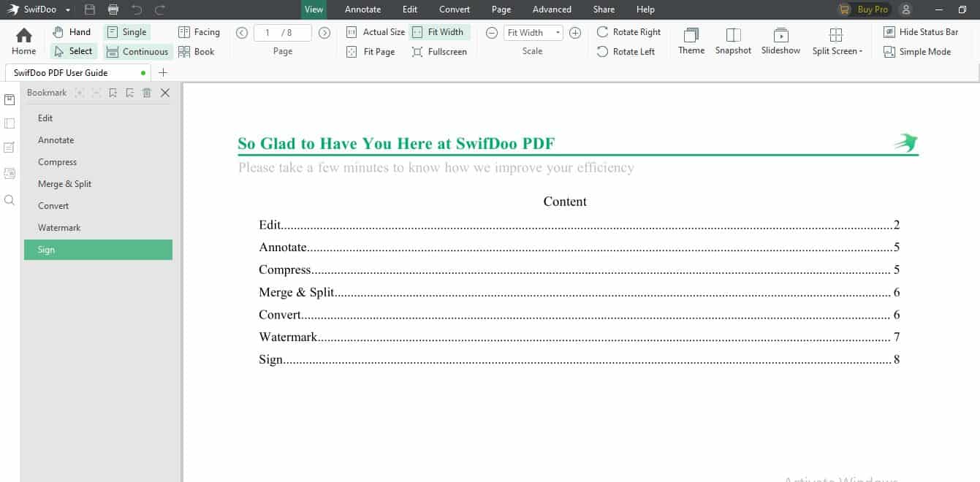The width and height of the screenshot is (980, 482).
Task: Click the Buy Pro button
Action: [x=865, y=9]
